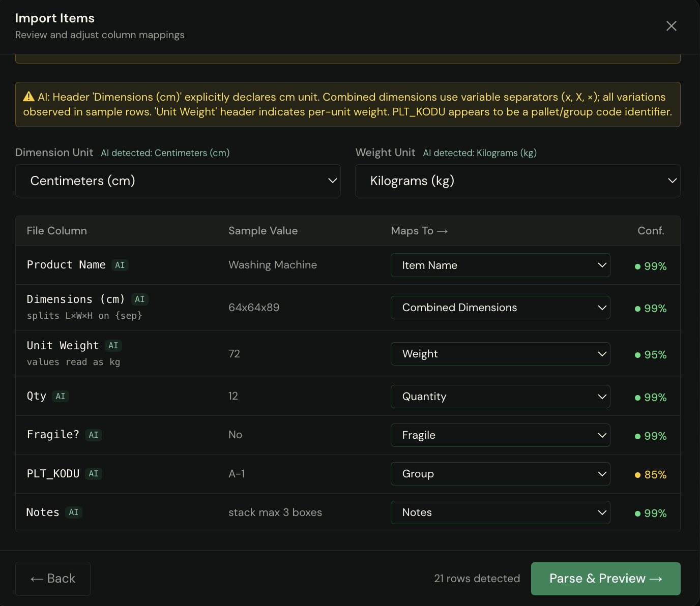Click AI badge next to PLT_KODU
The image size is (700, 606).
[94, 474]
